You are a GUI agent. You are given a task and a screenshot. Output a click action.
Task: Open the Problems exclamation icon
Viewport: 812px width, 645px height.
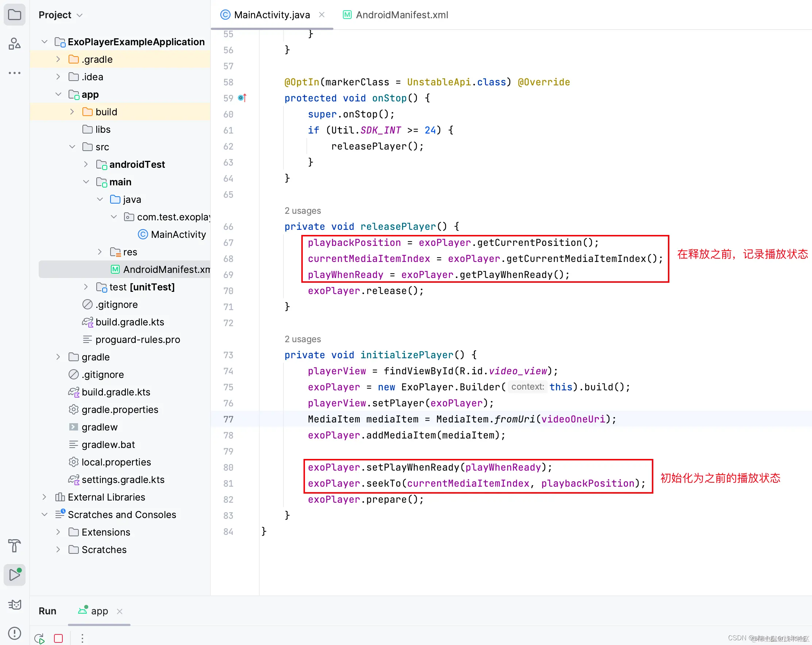(x=14, y=633)
